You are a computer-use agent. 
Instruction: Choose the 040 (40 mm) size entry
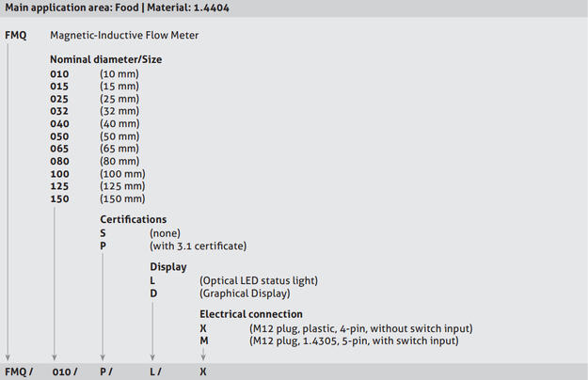pos(59,123)
